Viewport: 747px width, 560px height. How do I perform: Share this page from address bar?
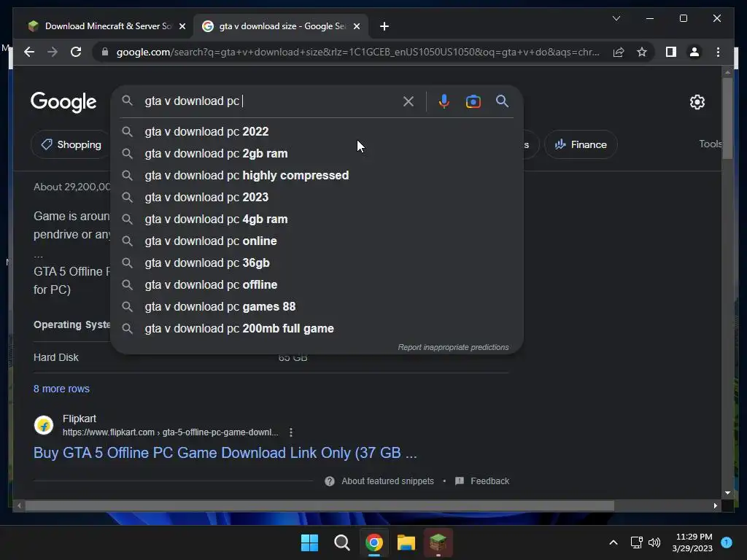pos(619,52)
